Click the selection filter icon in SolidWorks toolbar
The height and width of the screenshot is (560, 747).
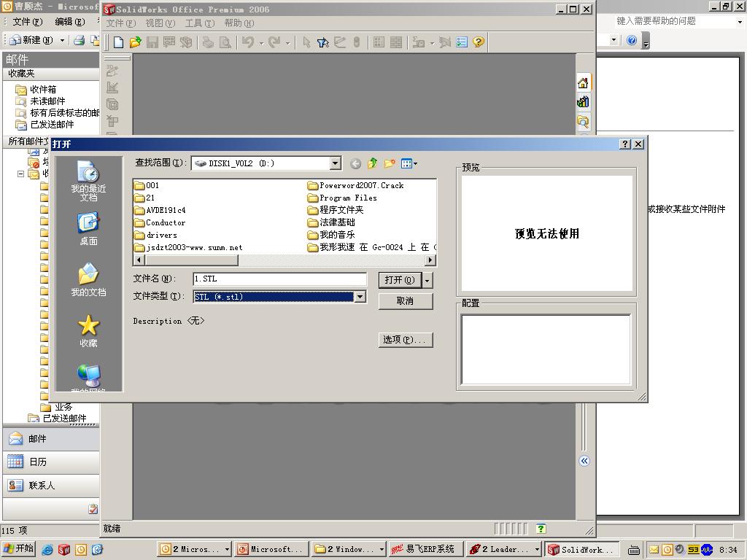(x=323, y=42)
